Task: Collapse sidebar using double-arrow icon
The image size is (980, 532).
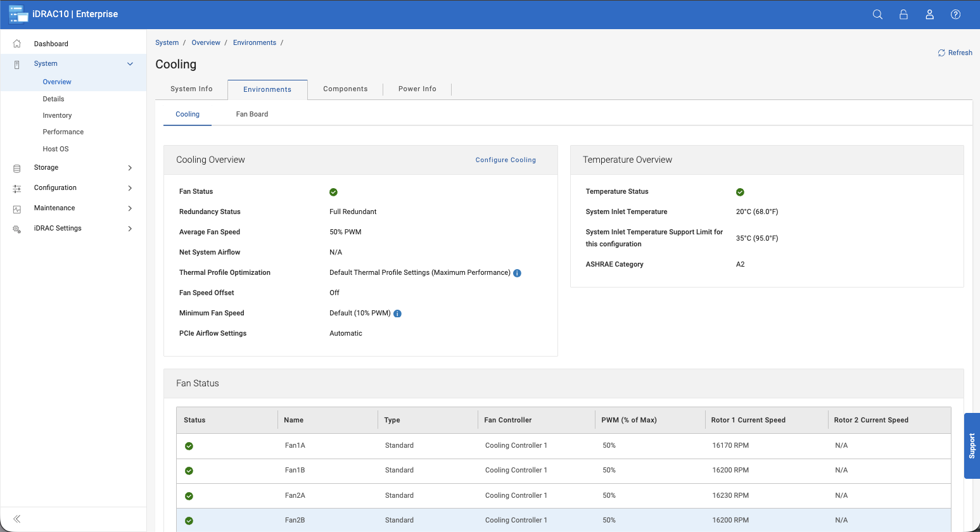Action: (17, 519)
